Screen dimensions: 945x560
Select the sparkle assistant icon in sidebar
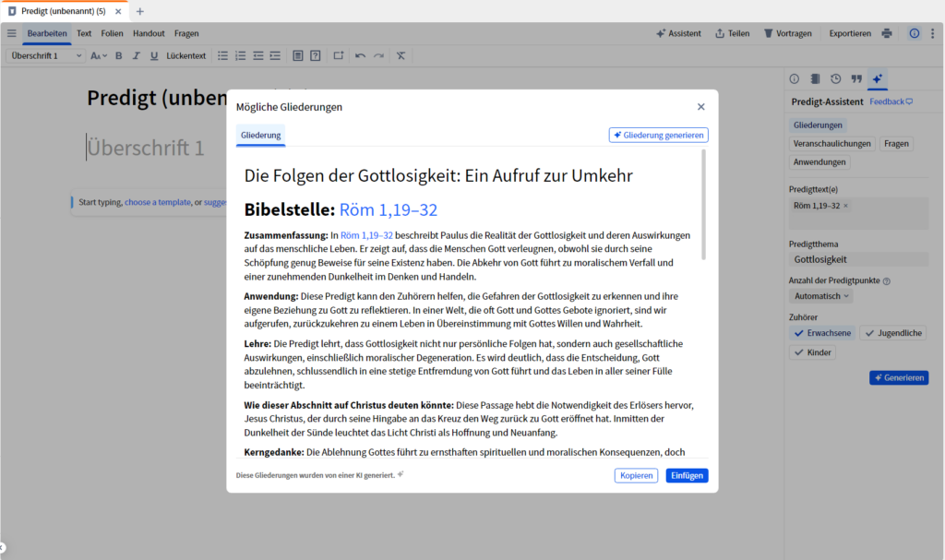tap(878, 78)
